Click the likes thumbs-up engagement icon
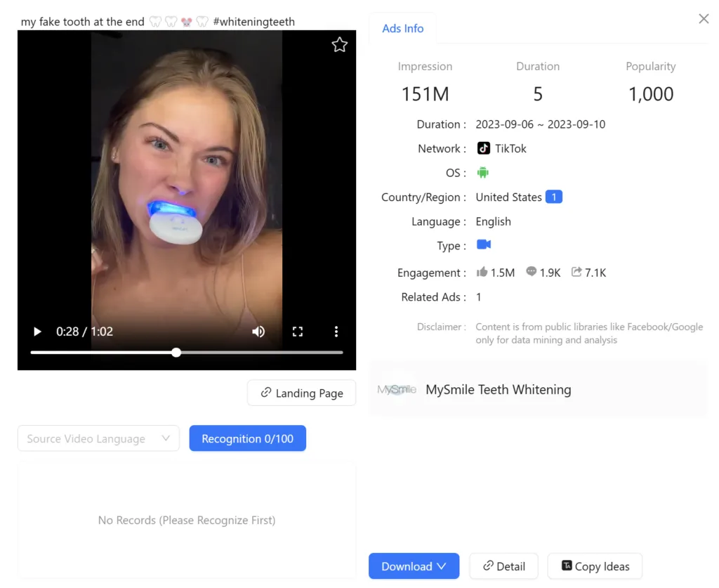This screenshot has width=719, height=588. (482, 272)
